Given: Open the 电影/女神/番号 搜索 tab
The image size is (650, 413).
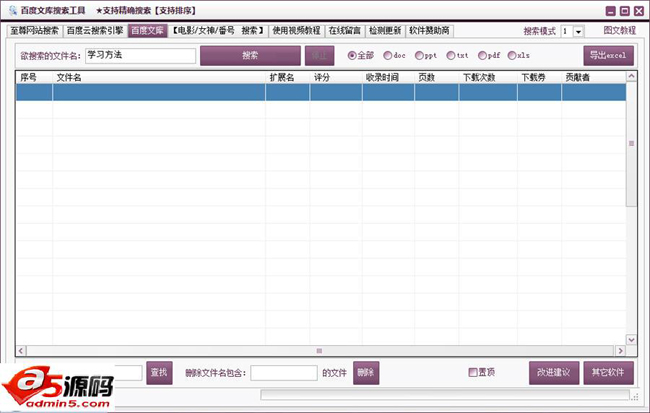Looking at the screenshot, I should click(x=218, y=31).
